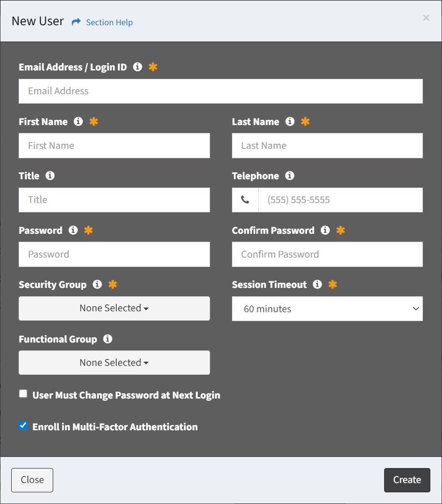Open the Functional Group dropdown

click(114, 363)
